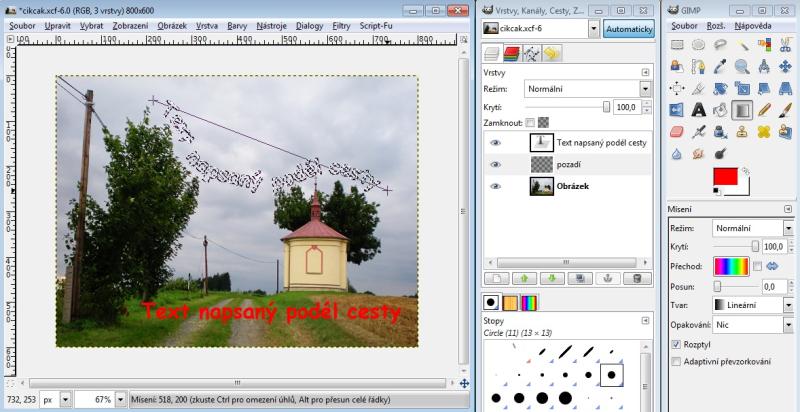Open the Filtry menu
The image size is (800, 412).
(x=341, y=26)
